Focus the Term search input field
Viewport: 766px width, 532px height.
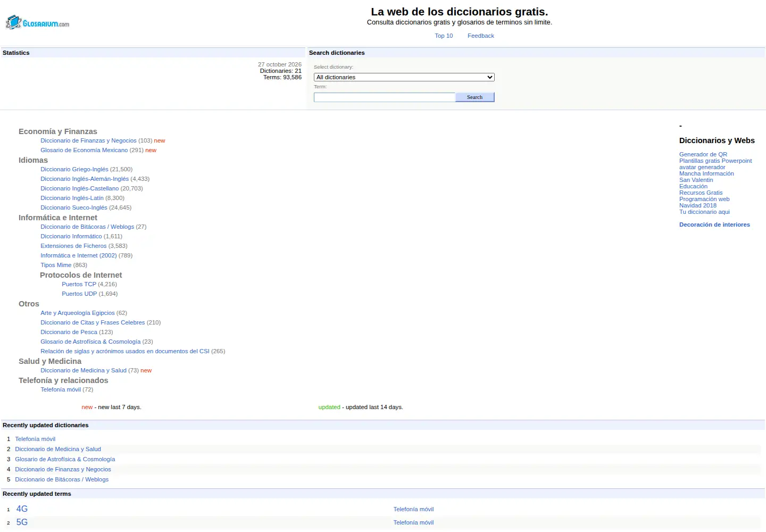point(385,97)
